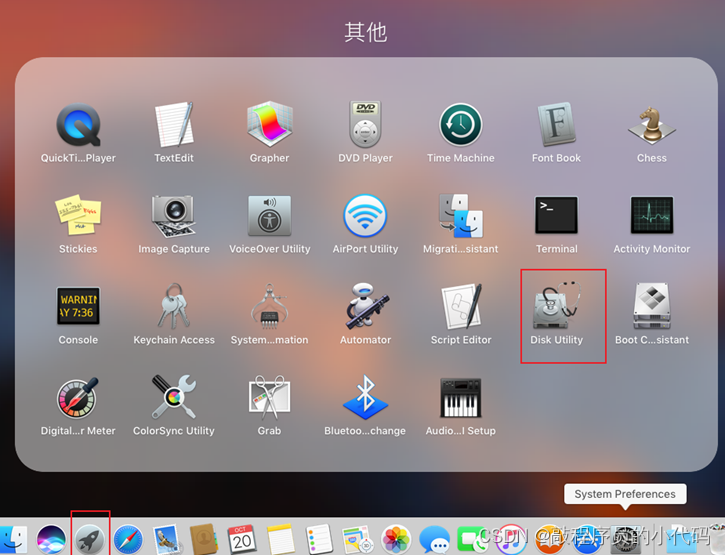Activate Siri from the Dock
Image resolution: width=725 pixels, height=555 pixels.
coord(51,539)
